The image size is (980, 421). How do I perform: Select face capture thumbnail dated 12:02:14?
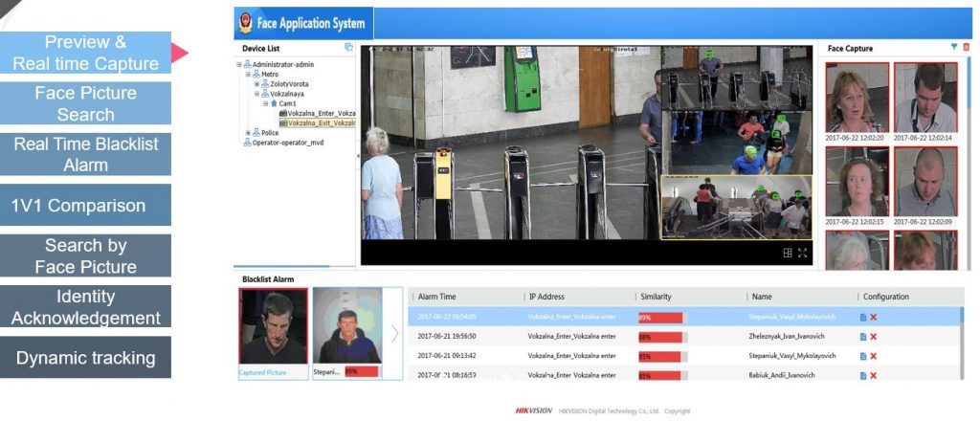click(925, 97)
